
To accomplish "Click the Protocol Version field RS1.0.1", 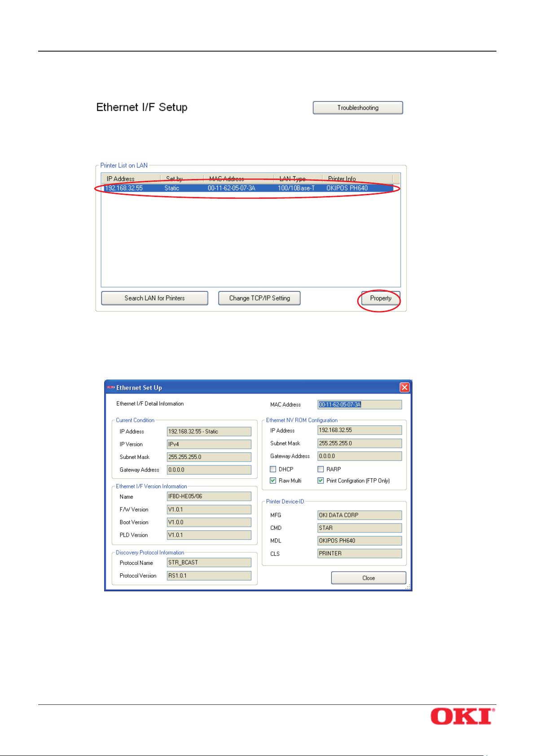I will (x=209, y=576).
